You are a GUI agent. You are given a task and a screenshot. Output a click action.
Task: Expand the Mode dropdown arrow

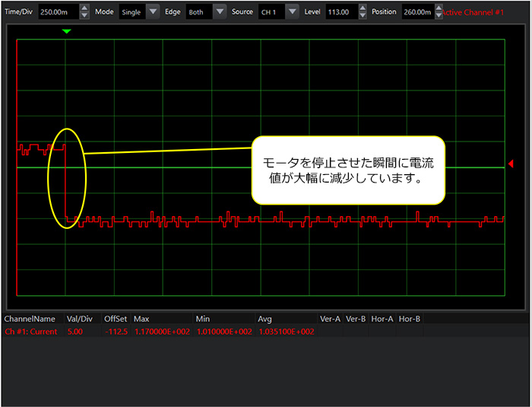point(153,12)
